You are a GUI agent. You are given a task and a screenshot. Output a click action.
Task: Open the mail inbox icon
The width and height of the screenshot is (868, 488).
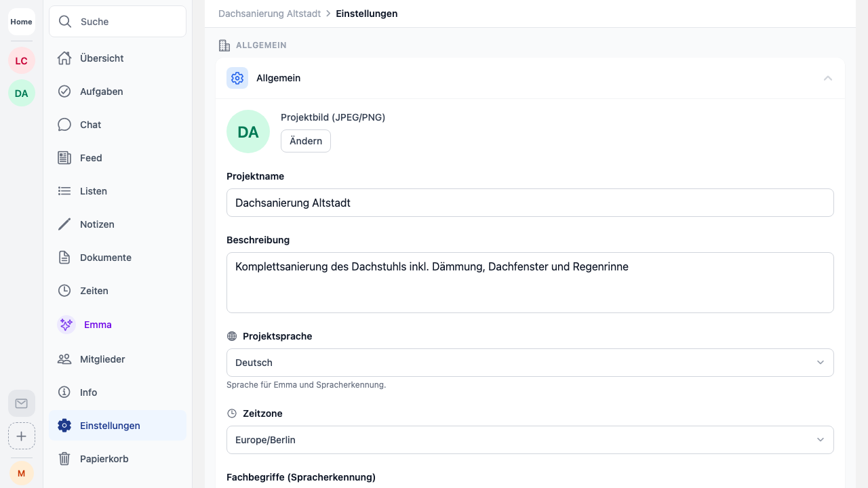[x=22, y=403]
